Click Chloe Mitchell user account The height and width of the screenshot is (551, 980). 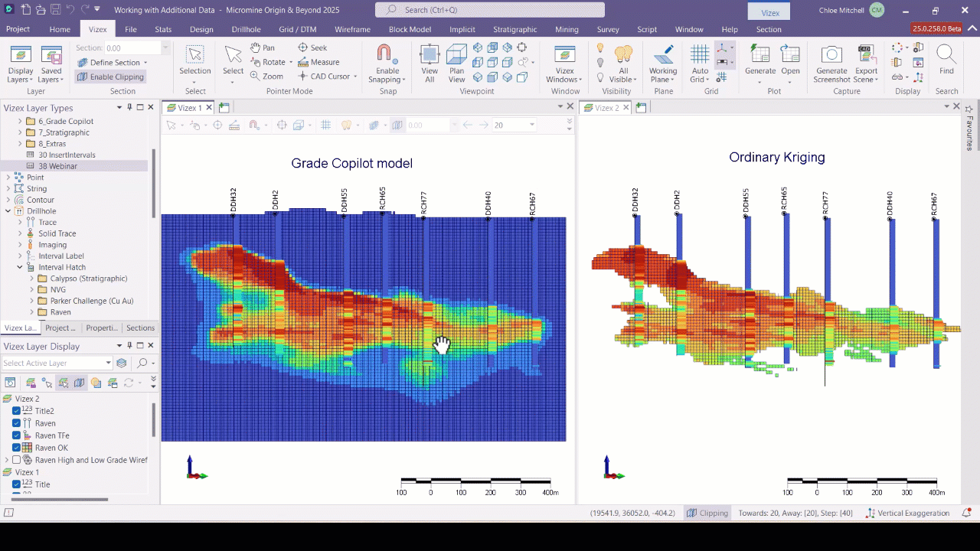click(851, 10)
